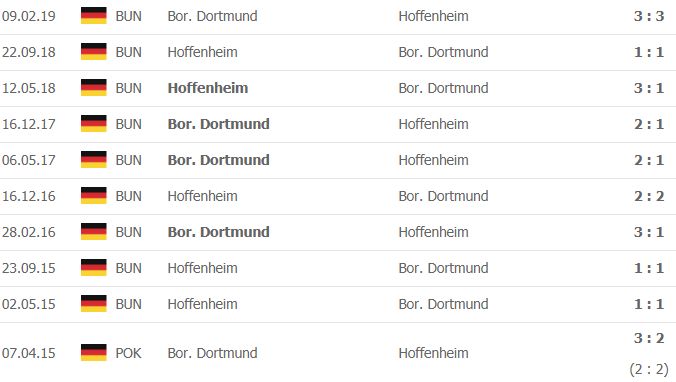The image size is (676, 382).
Task: Click the German flag beside the 22.09.18 match
Action: 94,52
